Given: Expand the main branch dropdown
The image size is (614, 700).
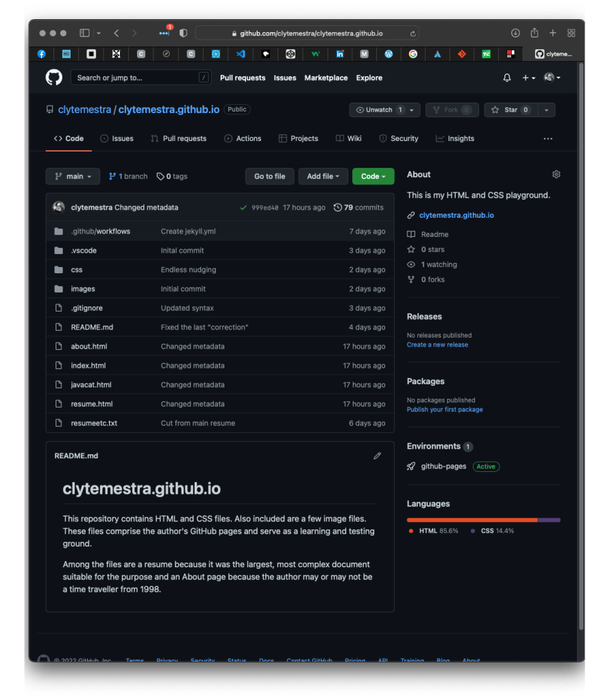Looking at the screenshot, I should (x=73, y=177).
